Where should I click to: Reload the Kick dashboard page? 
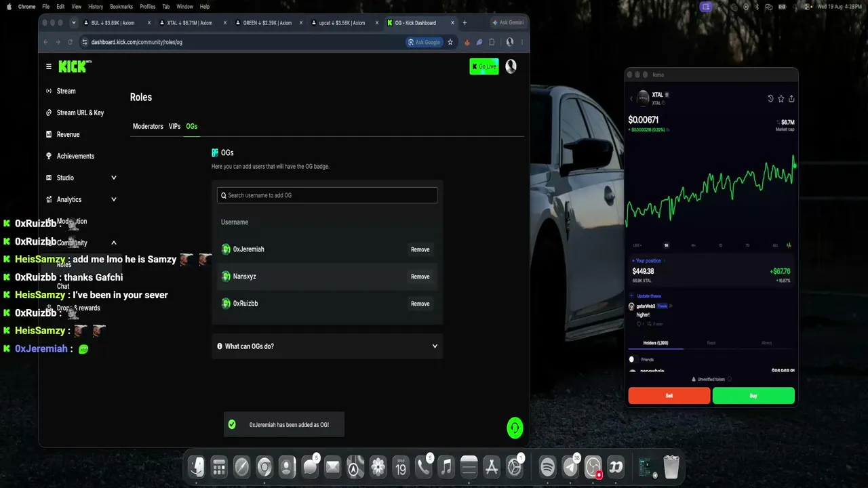pyautogui.click(x=70, y=42)
